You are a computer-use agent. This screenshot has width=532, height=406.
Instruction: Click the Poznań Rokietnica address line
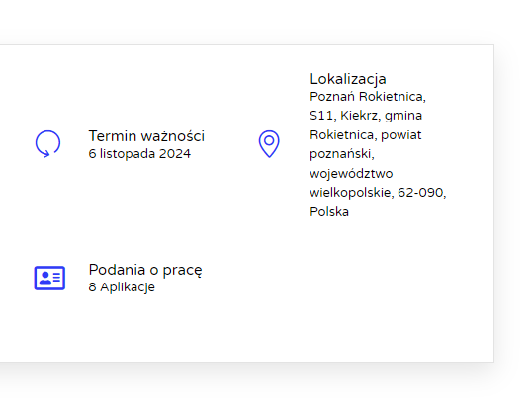pyautogui.click(x=368, y=97)
